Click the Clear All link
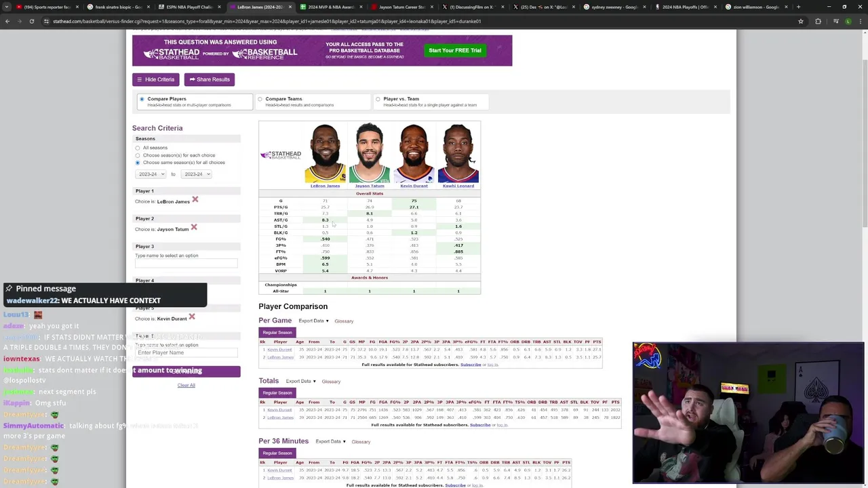 [x=186, y=386]
